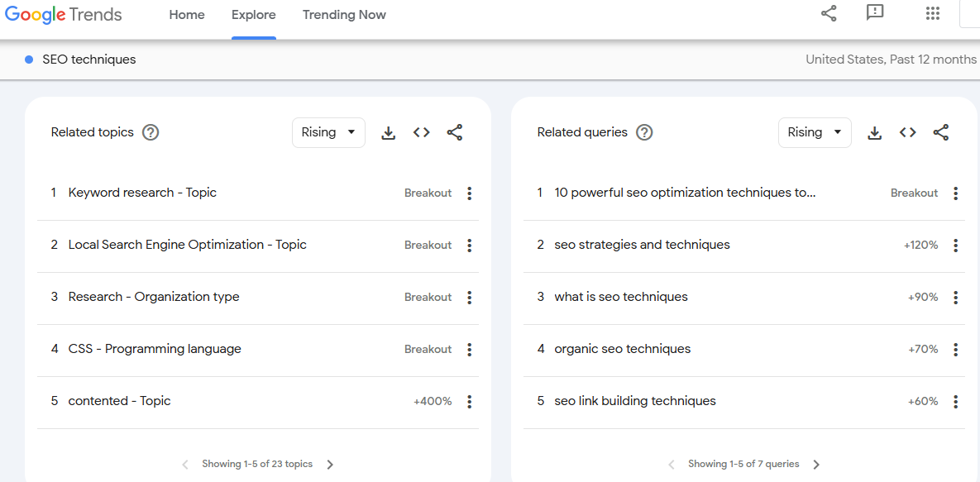
Task: Open more options for organic seo techniques
Action: (956, 350)
